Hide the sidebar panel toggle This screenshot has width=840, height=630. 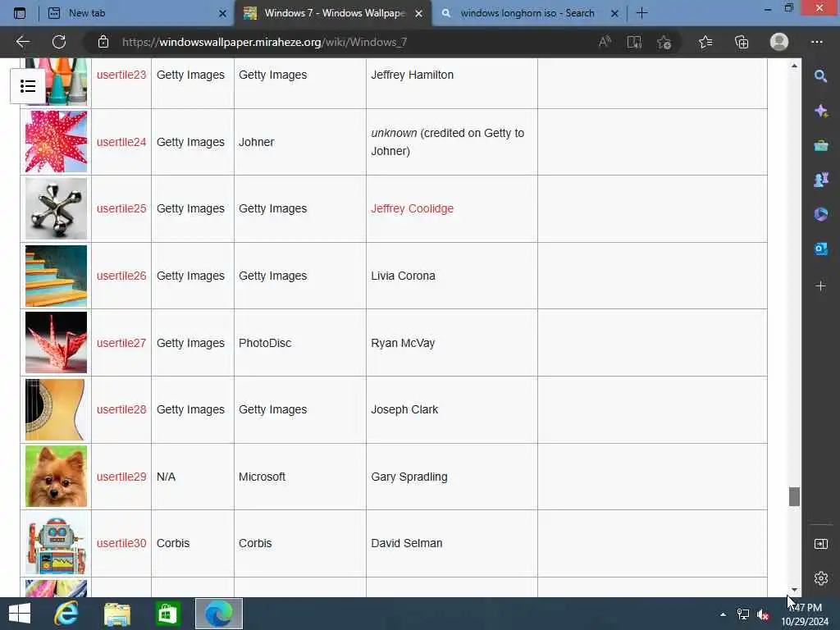click(x=820, y=545)
